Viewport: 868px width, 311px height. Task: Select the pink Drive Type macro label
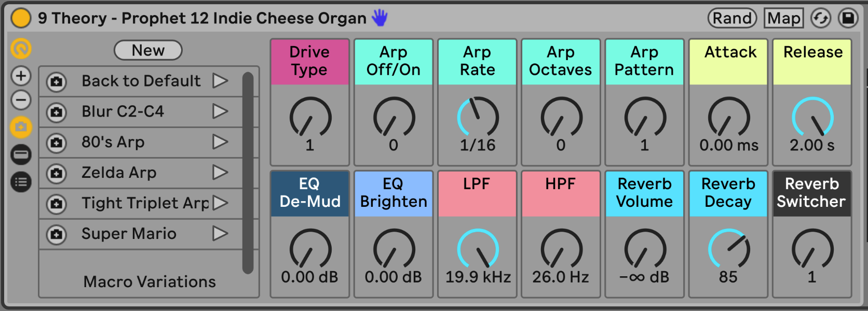(310, 62)
